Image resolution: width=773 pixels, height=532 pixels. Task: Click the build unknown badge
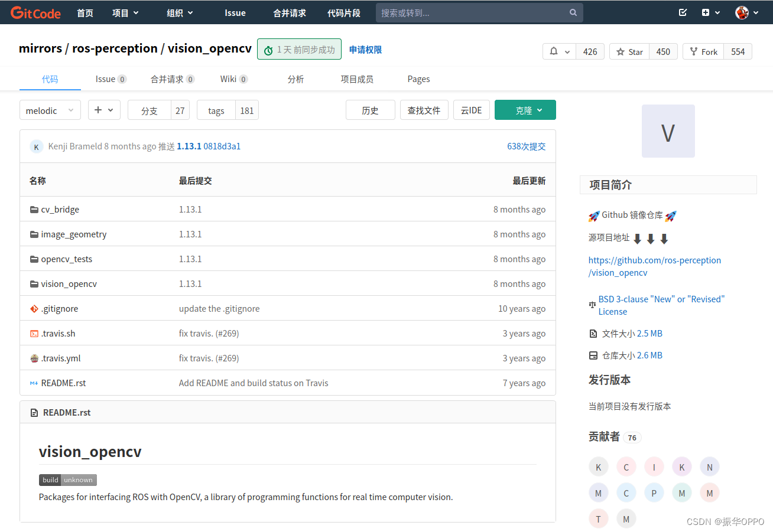point(68,480)
